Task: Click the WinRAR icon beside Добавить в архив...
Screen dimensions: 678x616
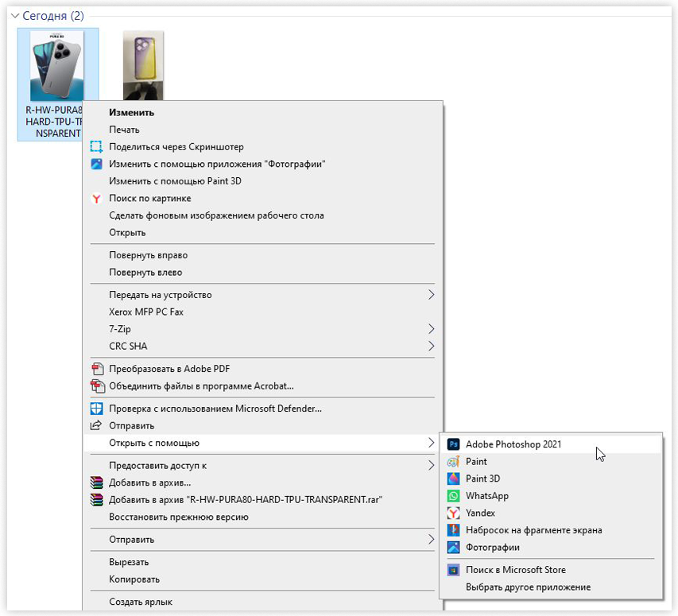Action: [96, 482]
